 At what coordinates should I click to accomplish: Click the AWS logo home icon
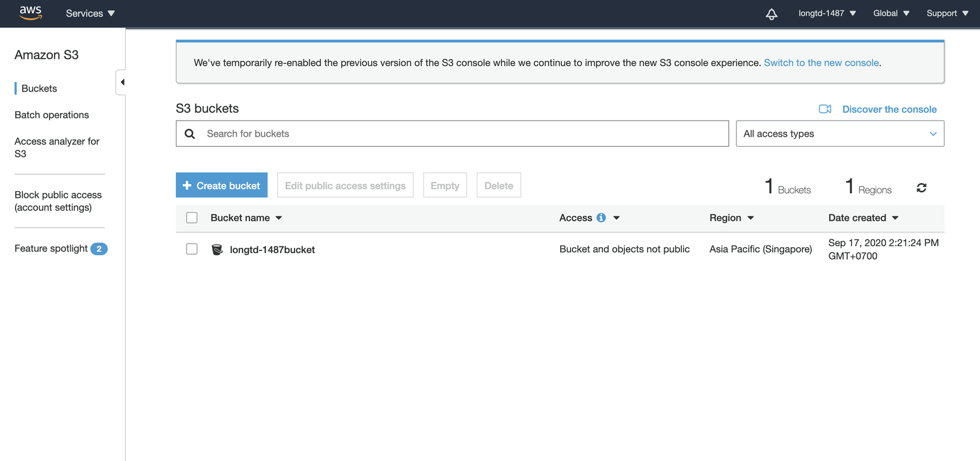point(30,13)
